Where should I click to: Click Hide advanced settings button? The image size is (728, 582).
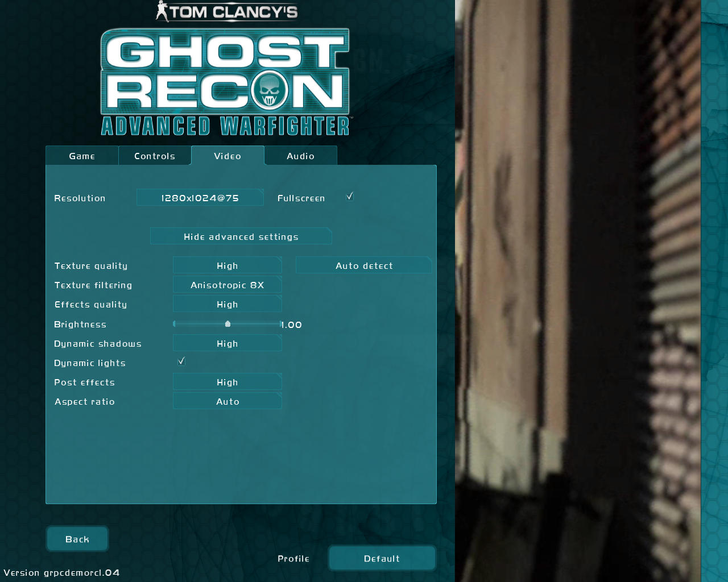point(241,236)
